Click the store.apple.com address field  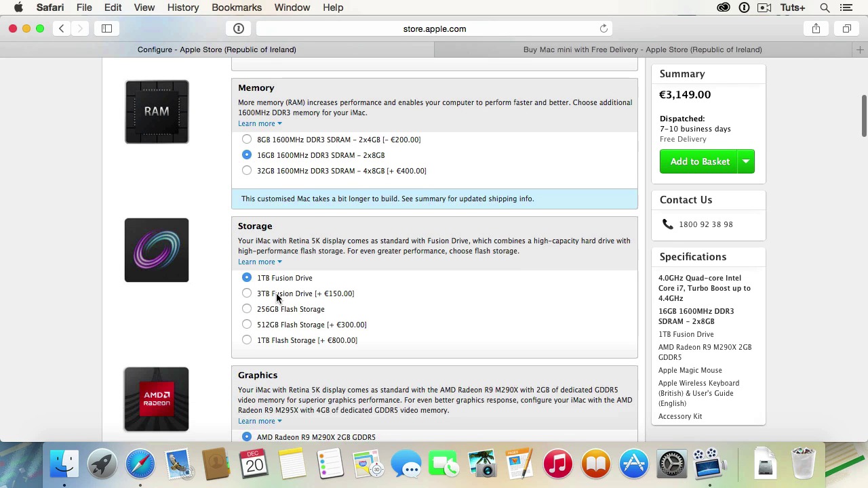434,28
